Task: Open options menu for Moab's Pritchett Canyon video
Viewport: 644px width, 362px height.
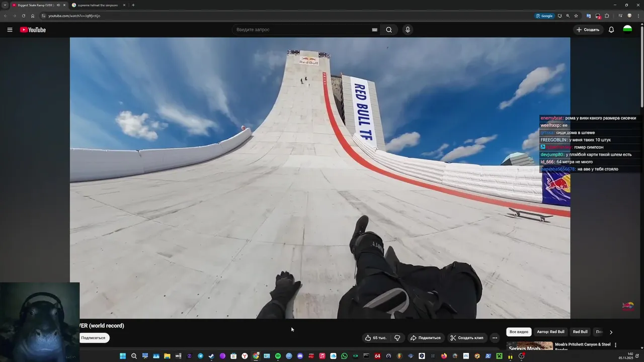Action: (615, 345)
